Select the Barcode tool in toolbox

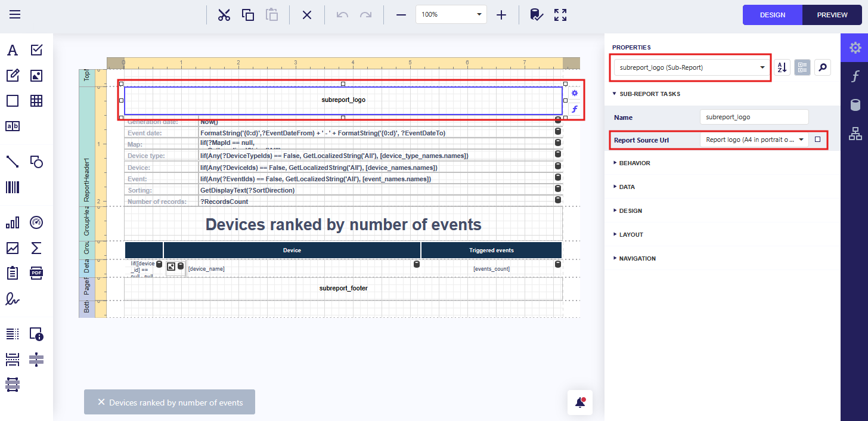[x=13, y=187]
